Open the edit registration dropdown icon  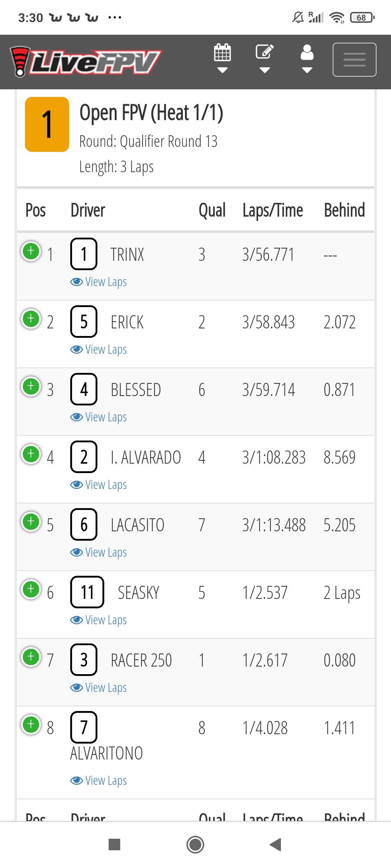[265, 58]
